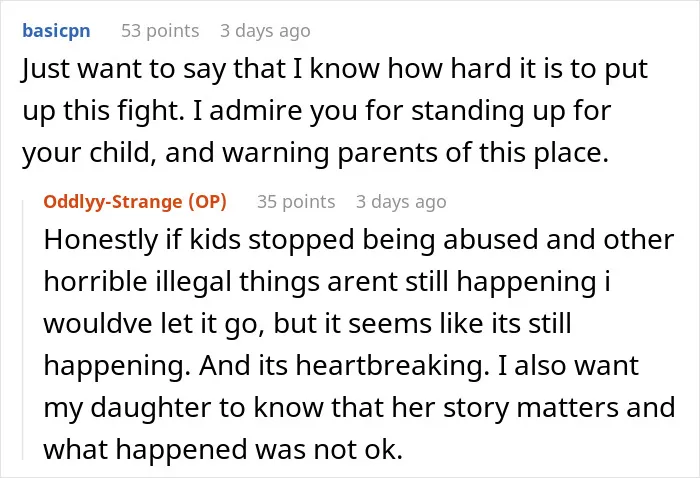
Task: Open the timestamp on basicpn's comment
Action: click(265, 31)
